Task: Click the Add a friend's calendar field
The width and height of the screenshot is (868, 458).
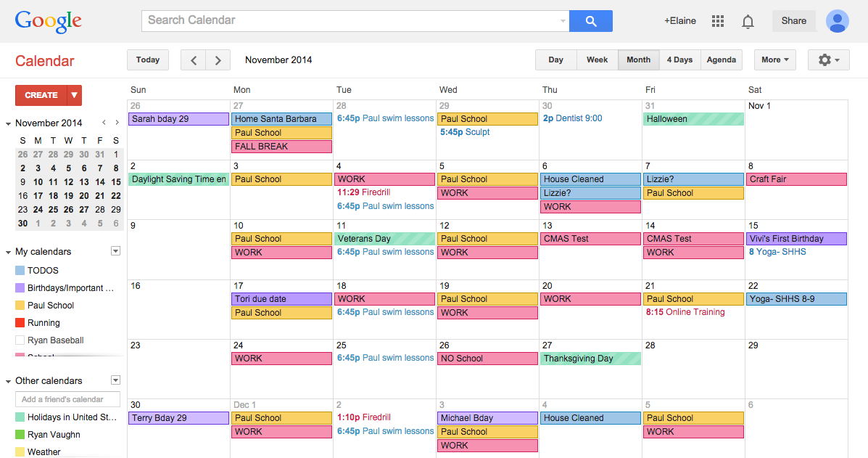Action: pyautogui.click(x=67, y=399)
